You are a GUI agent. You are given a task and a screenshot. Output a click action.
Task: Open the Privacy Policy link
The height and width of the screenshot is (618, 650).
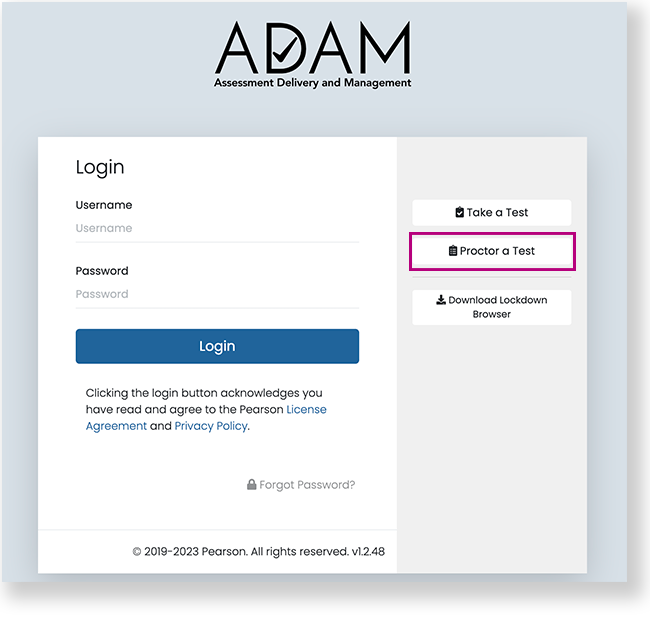[211, 426]
